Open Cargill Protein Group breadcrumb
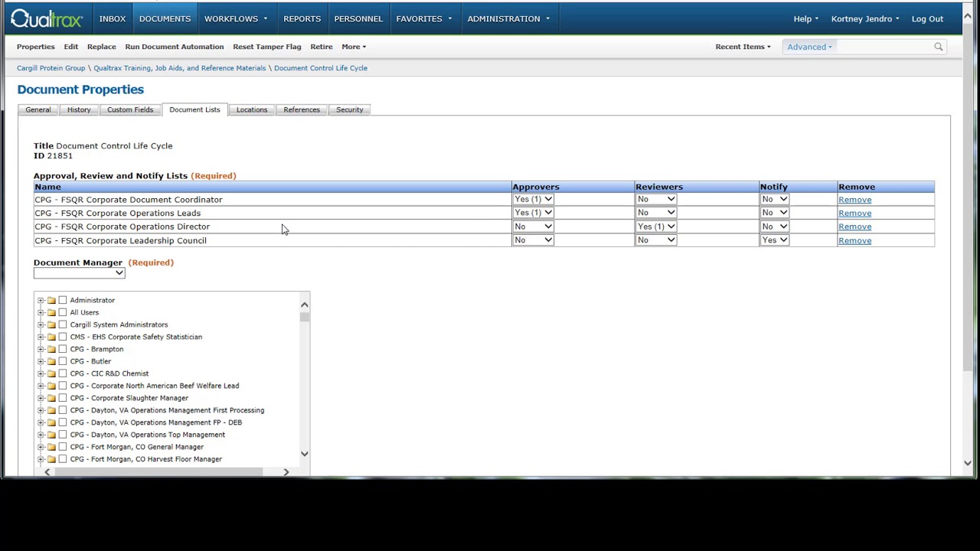 [x=51, y=68]
